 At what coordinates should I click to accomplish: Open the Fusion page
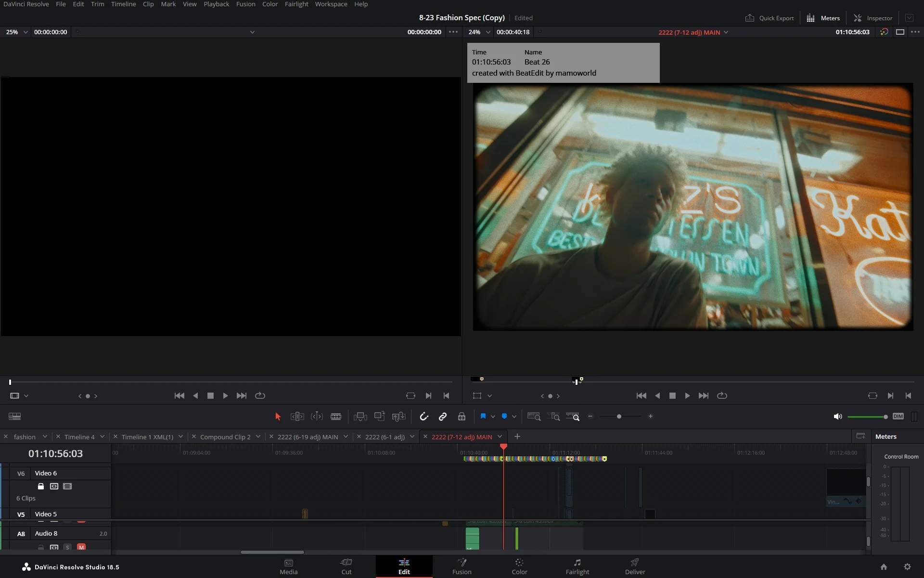coord(462,566)
